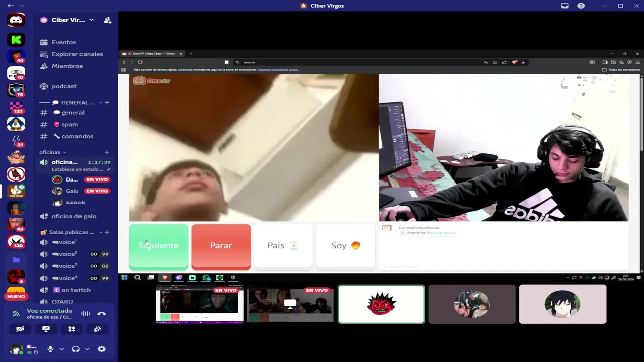
Task: Open own user avatar profile
Action: pos(16,349)
